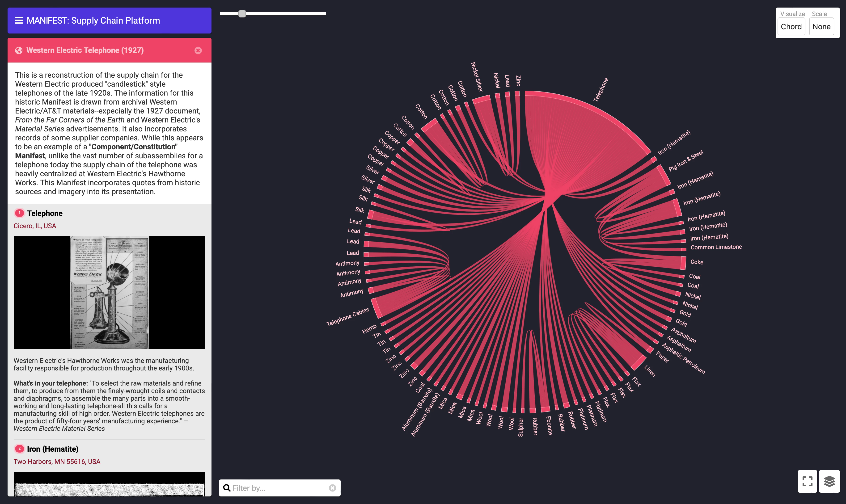Open the Telephone node heading
Viewport: 846px width, 504px height.
(45, 213)
